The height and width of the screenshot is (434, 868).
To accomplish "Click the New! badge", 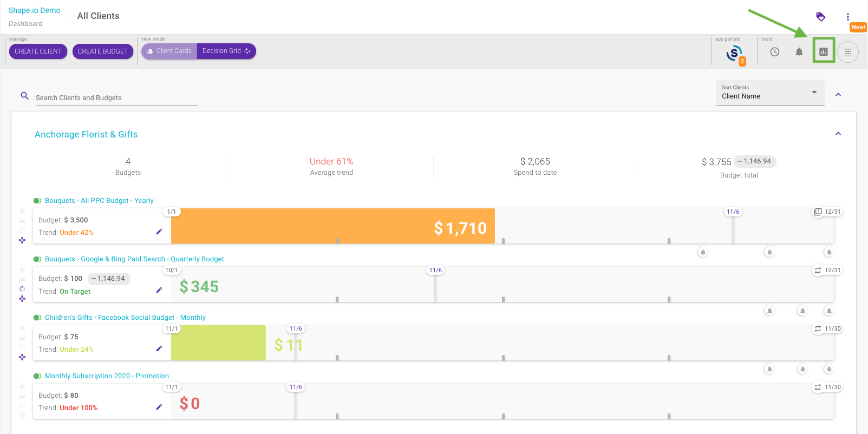I will (858, 27).
